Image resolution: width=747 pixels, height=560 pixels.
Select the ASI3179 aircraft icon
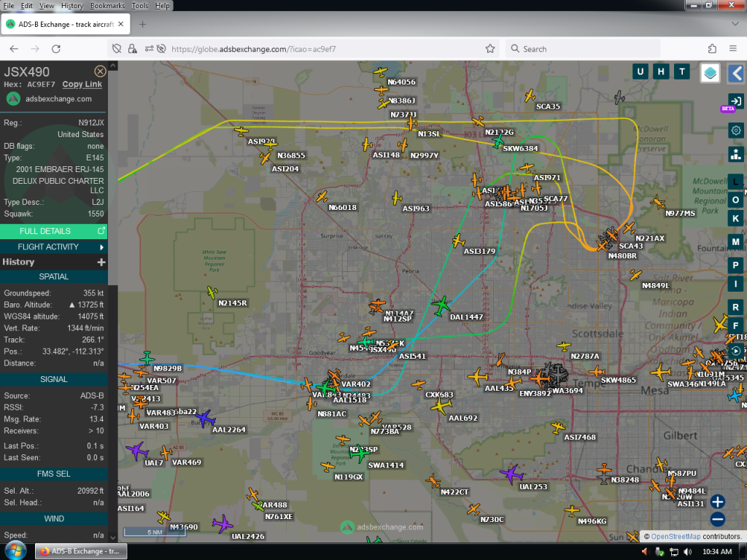458,241
